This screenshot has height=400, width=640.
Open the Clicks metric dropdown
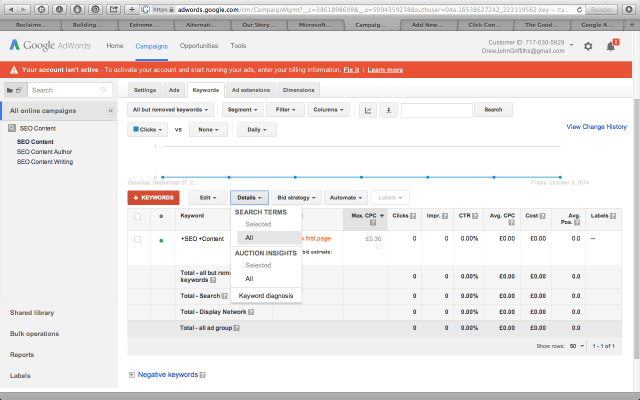point(147,130)
